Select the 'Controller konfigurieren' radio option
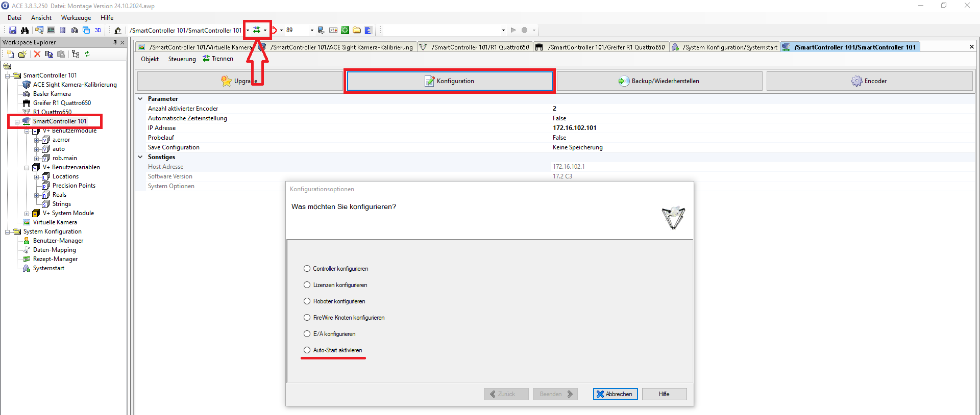 [307, 269]
